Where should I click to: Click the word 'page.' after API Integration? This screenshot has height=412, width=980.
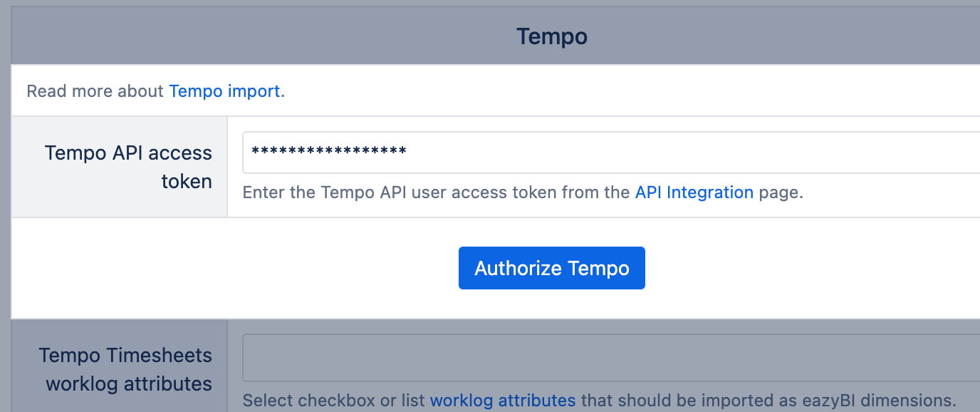click(781, 192)
